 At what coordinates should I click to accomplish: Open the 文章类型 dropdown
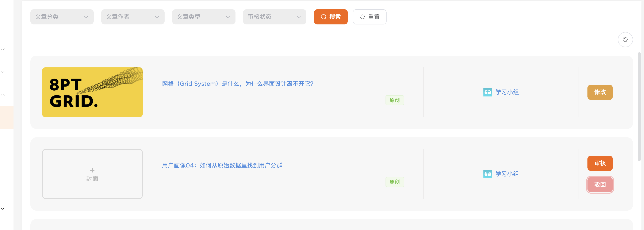(x=203, y=17)
